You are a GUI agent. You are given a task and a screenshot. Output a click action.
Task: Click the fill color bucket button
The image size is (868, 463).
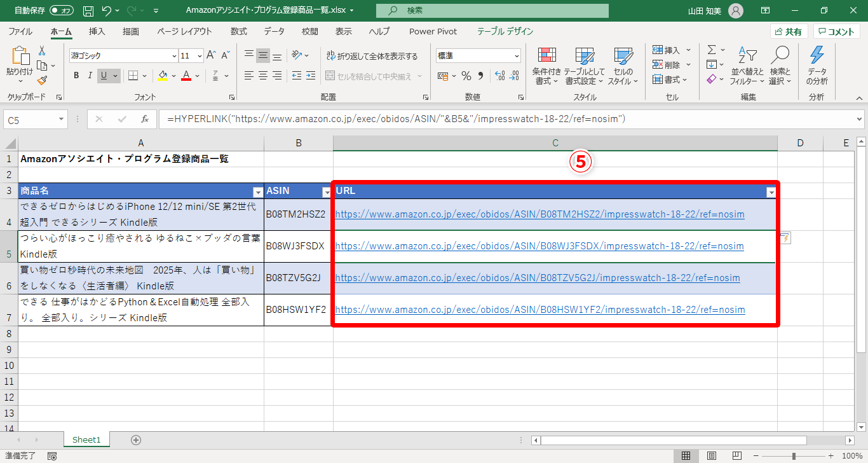point(163,76)
